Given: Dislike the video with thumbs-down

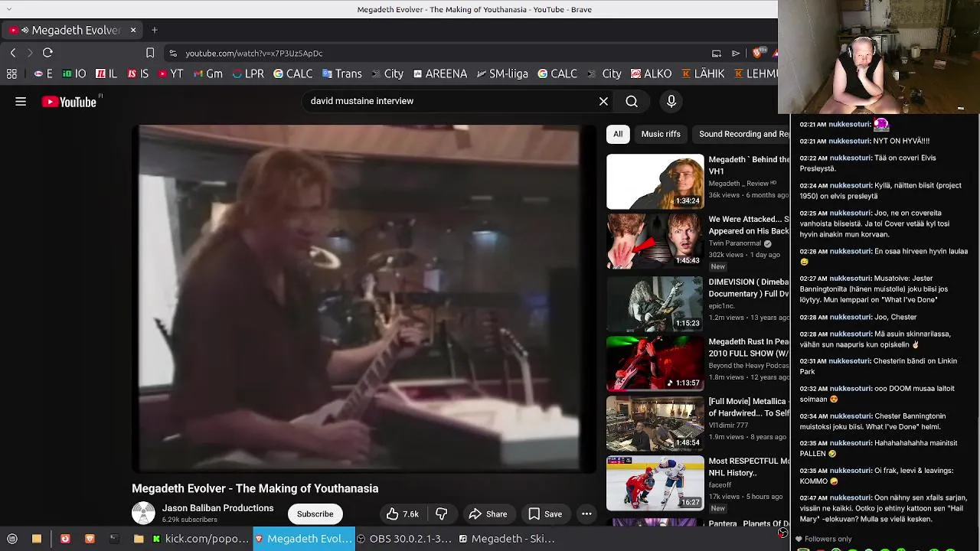Looking at the screenshot, I should coord(441,514).
